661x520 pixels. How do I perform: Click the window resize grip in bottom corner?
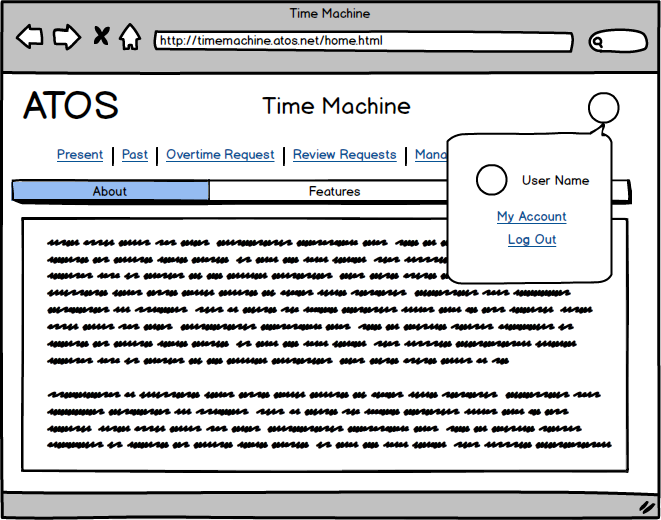tap(646, 506)
